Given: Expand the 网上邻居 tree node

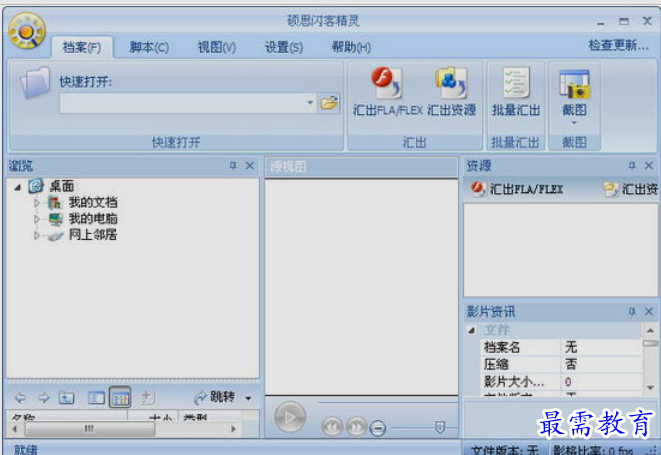Looking at the screenshot, I should tap(37, 235).
